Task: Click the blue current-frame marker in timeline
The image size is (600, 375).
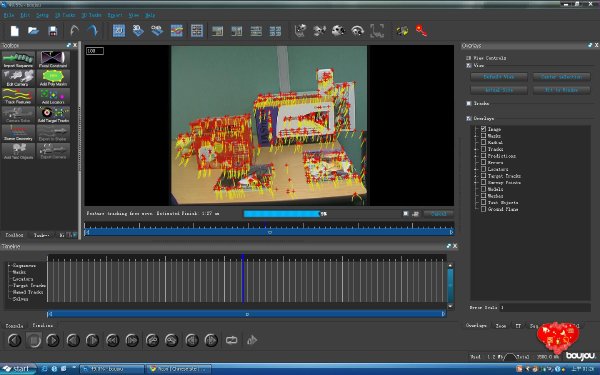Action: pyautogui.click(x=243, y=278)
